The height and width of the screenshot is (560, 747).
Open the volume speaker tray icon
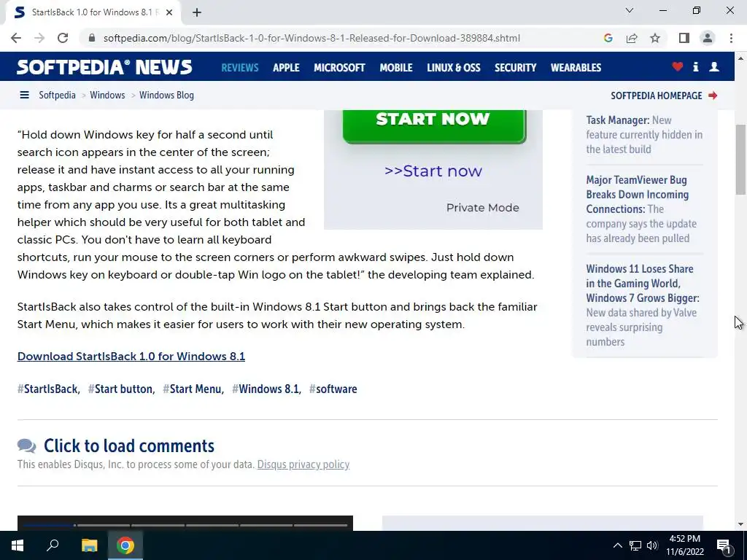tap(652, 545)
